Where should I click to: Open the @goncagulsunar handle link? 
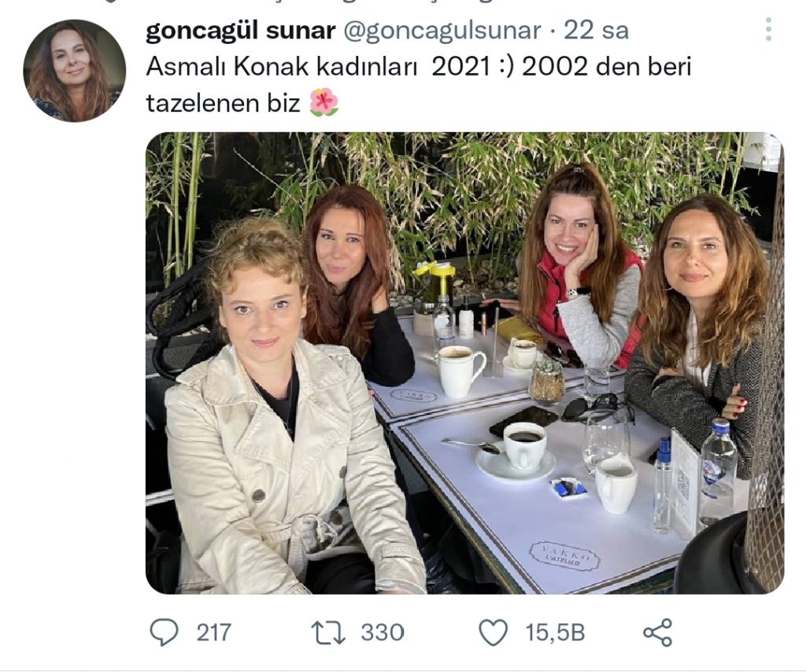(441, 31)
